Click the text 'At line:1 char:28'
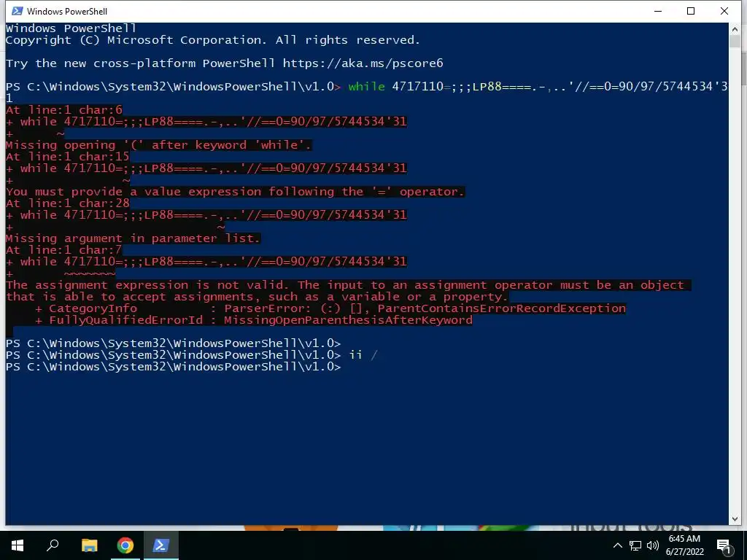 click(x=68, y=203)
